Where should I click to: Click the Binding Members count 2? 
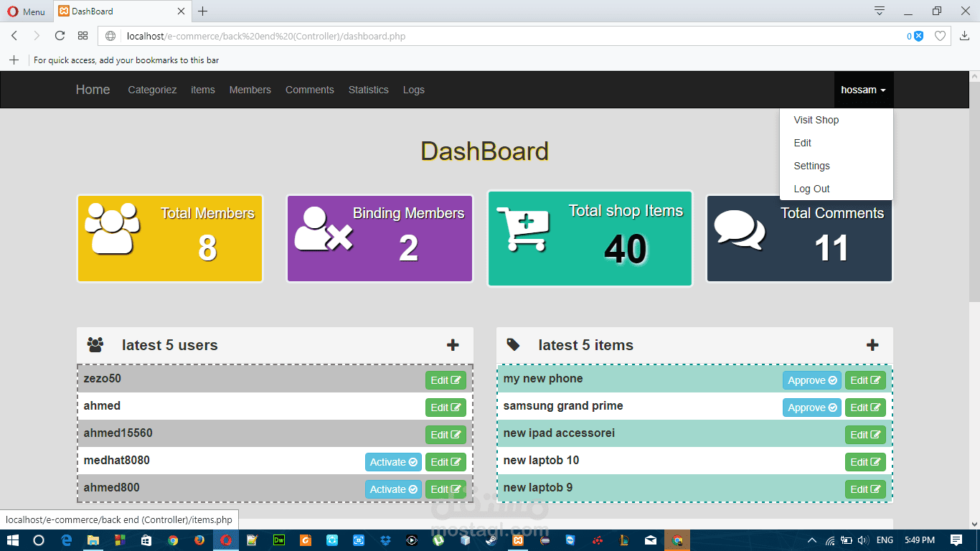[409, 248]
